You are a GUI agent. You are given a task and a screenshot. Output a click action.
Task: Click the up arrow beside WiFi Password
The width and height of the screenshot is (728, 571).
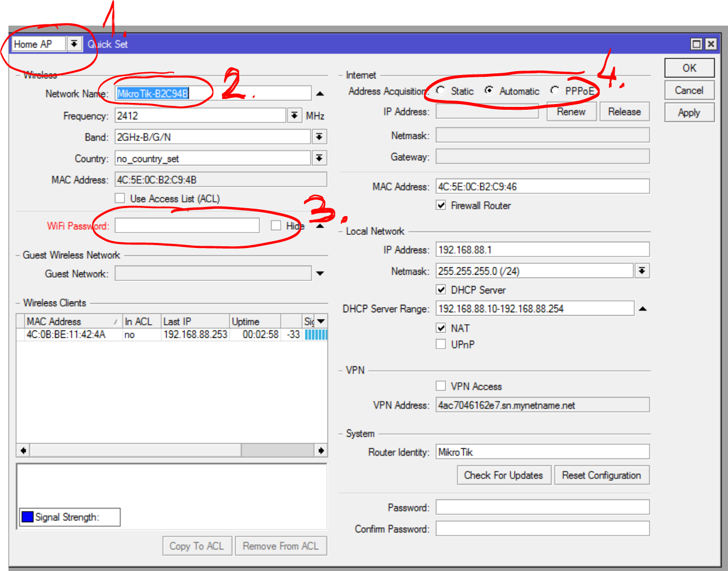coord(320,226)
